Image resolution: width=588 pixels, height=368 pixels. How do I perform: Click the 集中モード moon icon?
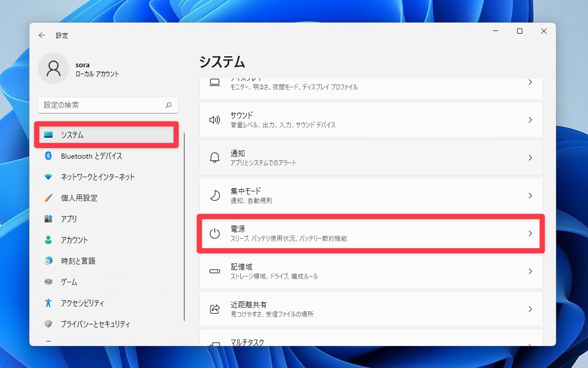point(215,196)
